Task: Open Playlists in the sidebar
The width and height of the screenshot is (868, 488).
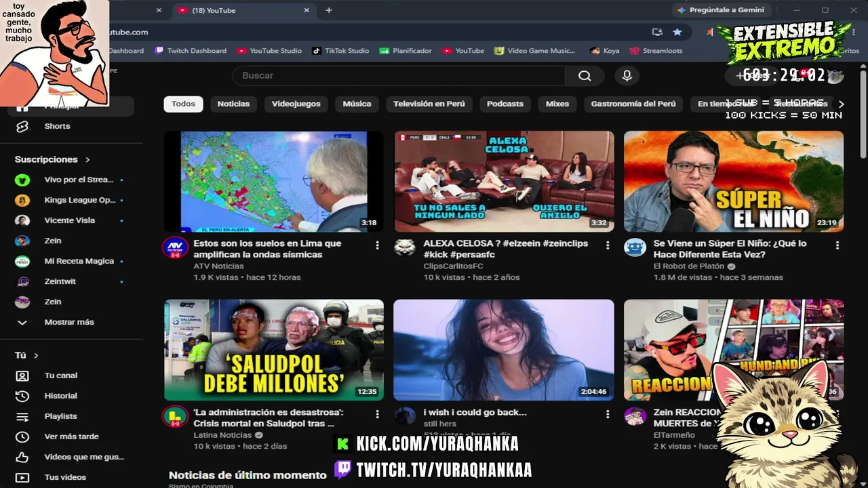Action: click(60, 416)
